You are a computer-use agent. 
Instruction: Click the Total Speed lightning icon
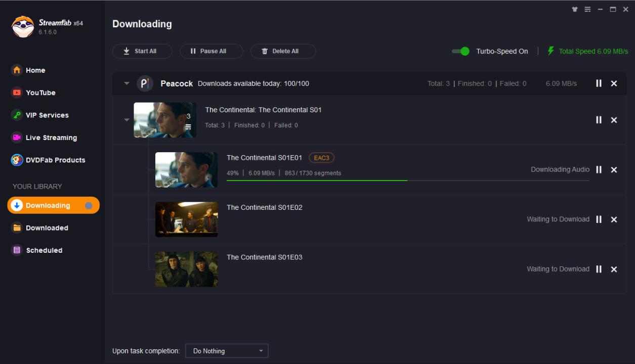point(551,51)
